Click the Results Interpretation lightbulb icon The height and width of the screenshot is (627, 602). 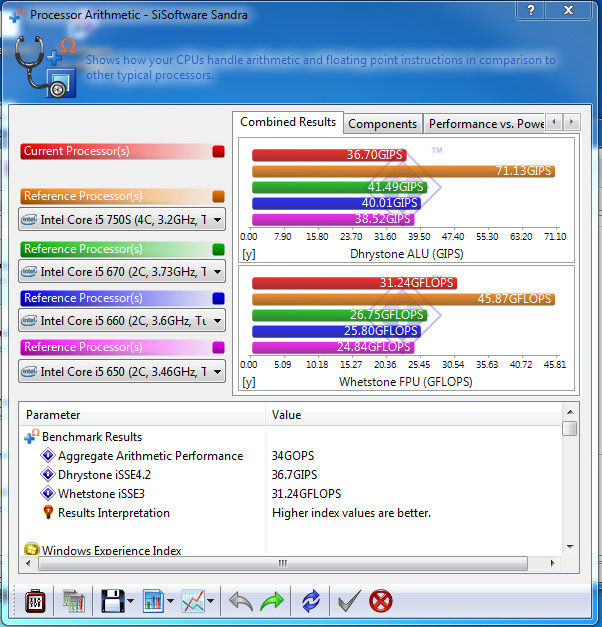click(x=48, y=512)
